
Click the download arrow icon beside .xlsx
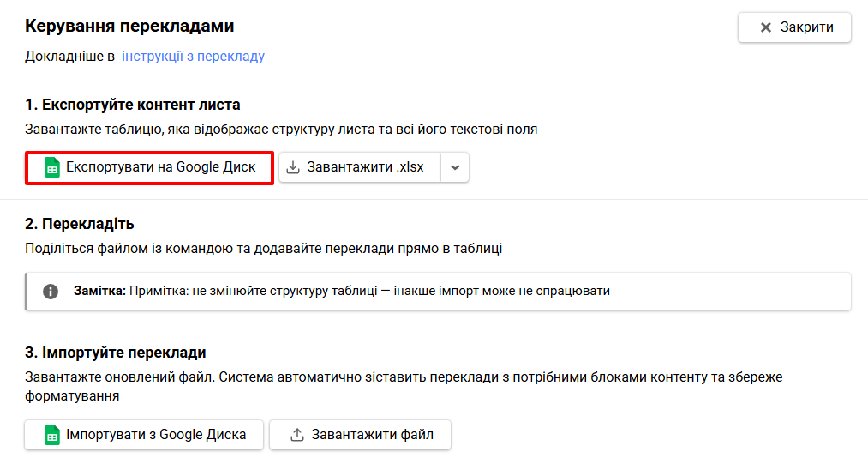tap(293, 167)
